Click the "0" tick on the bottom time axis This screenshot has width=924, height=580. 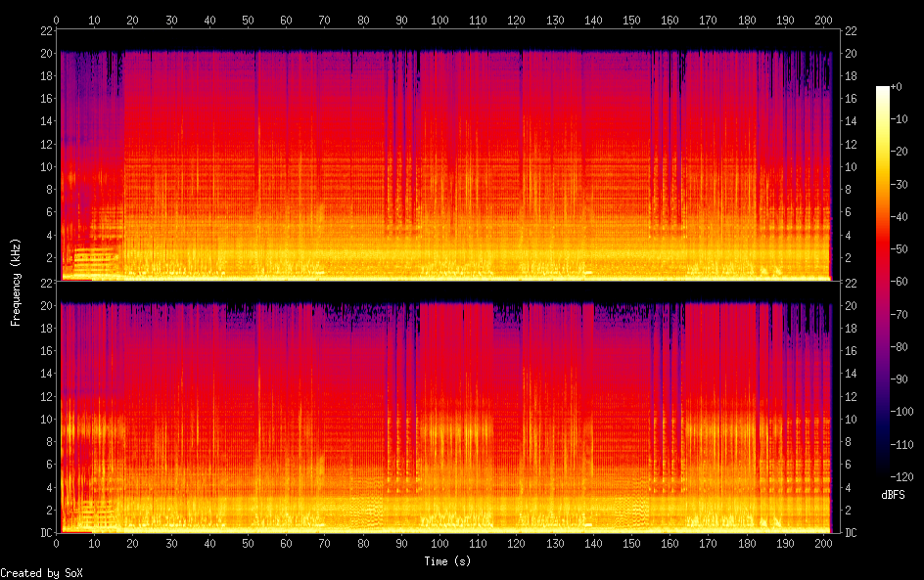[x=56, y=544]
